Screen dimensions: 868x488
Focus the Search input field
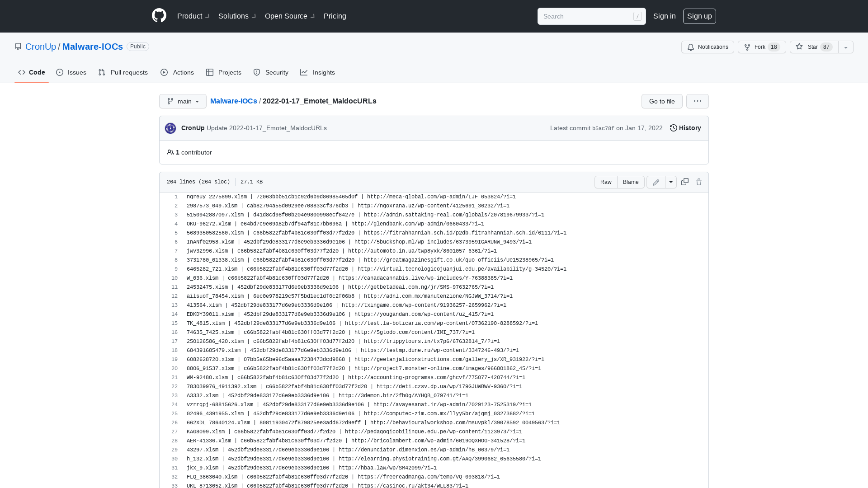592,16
